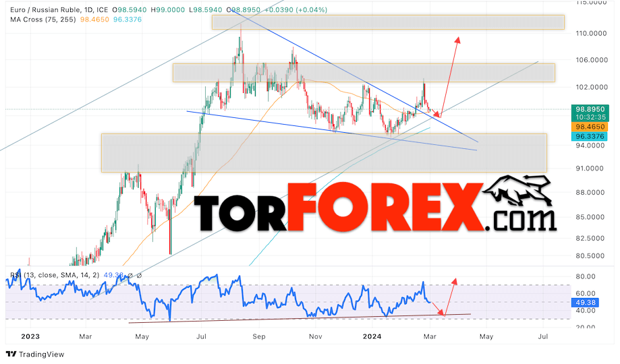Click the 106.0000 price axis level
The height and width of the screenshot is (364, 620).
click(x=591, y=60)
